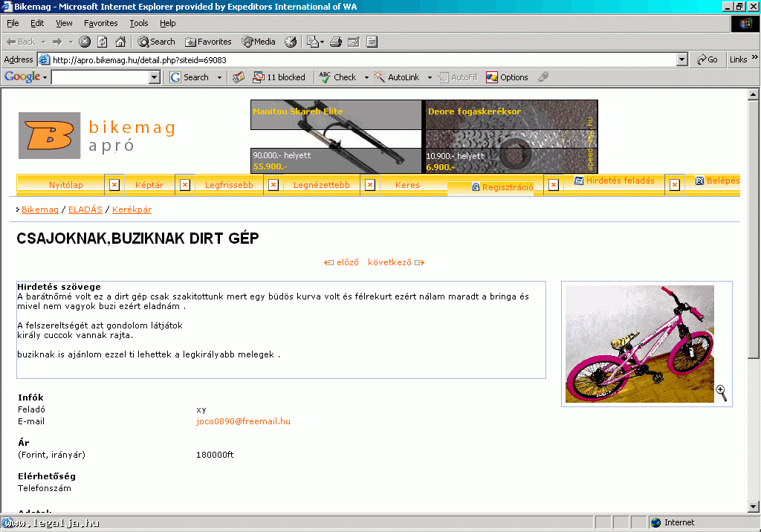Open the pink bike photo thumbnail
This screenshot has height=532, width=761.
tap(640, 344)
